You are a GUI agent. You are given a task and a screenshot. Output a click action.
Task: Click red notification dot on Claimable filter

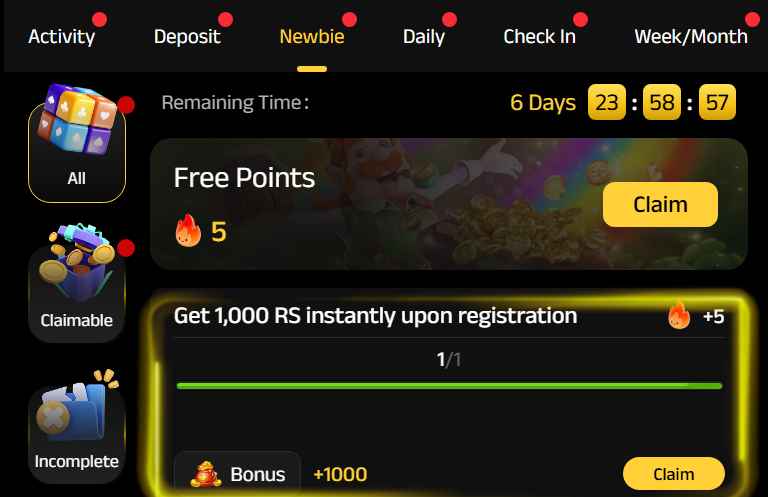tap(126, 248)
